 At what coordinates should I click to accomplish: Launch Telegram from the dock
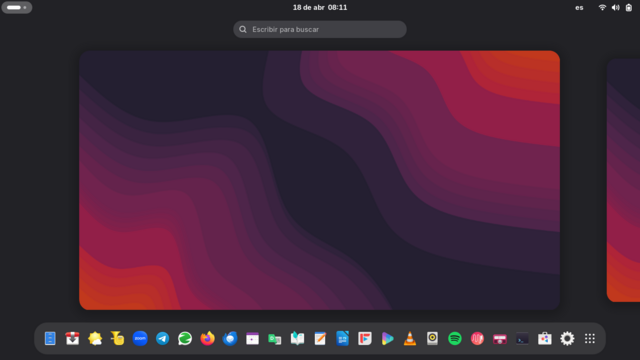[x=162, y=338]
